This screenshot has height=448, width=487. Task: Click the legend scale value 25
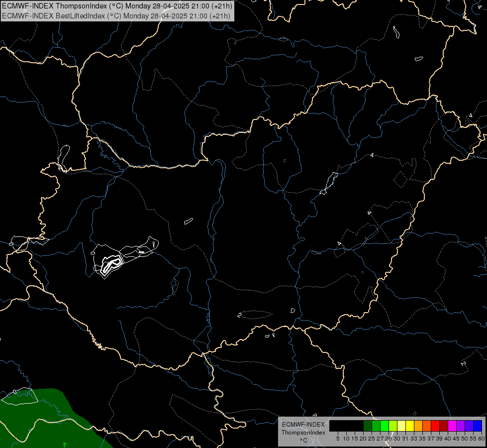(x=372, y=439)
